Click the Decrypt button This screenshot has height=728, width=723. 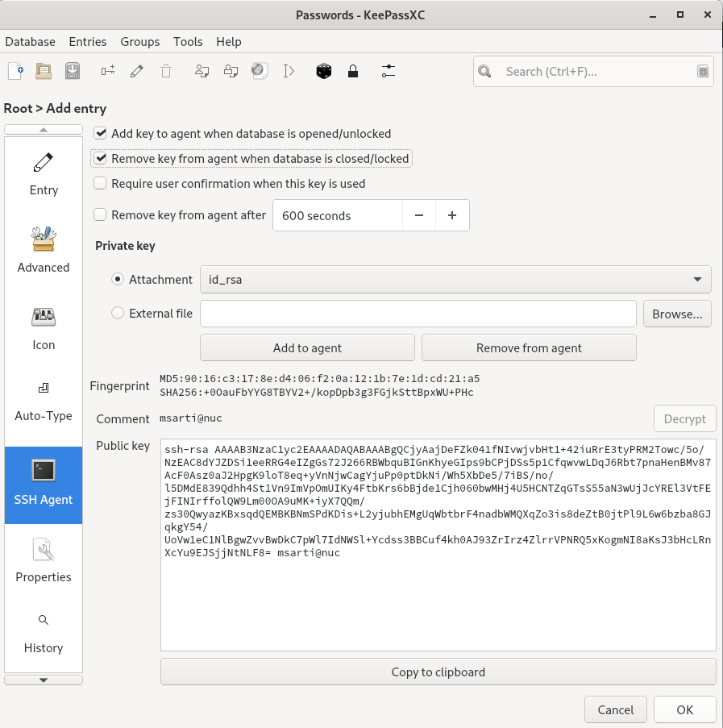click(685, 418)
